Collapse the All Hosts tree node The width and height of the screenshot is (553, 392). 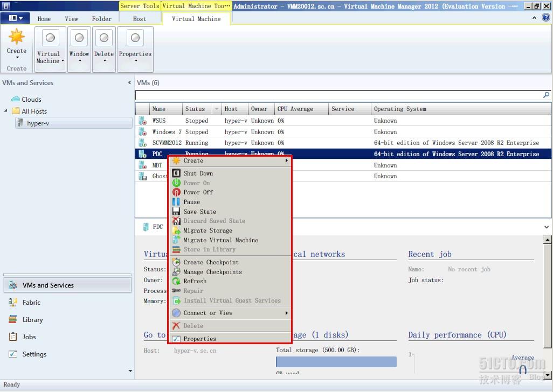(5, 110)
